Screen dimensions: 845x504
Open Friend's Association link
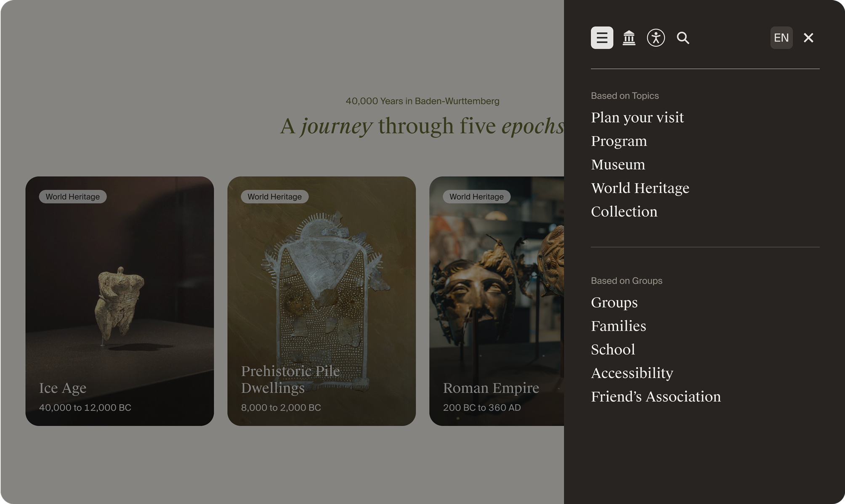point(656,397)
